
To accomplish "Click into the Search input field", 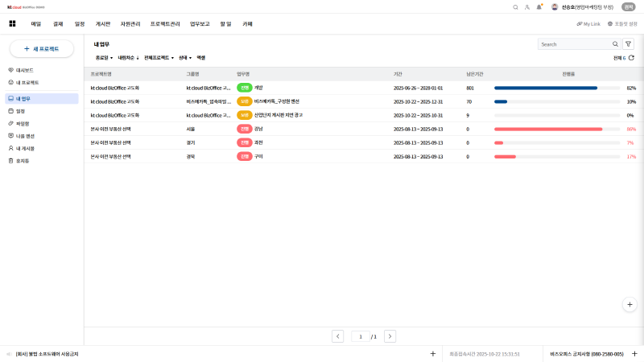I will point(574,44).
